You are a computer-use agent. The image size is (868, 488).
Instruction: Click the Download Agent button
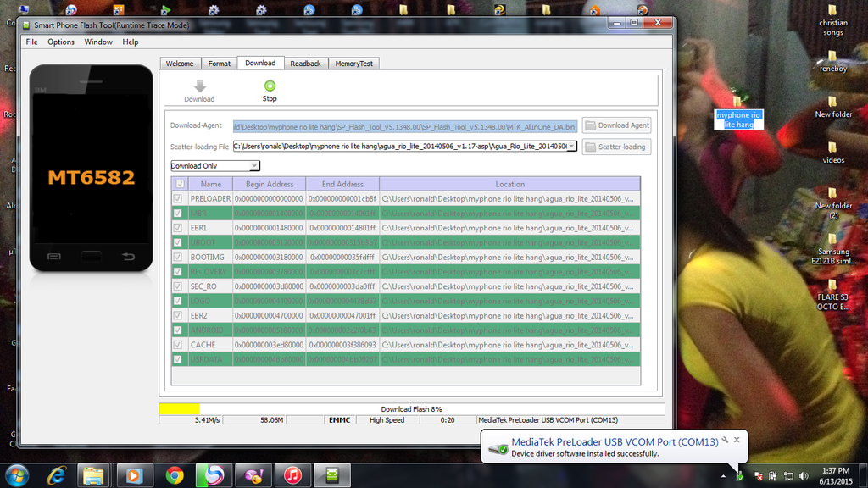tap(617, 125)
